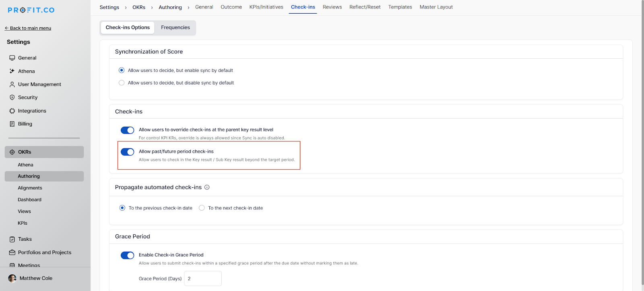This screenshot has height=291, width=644.
Task: Toggle Allow past/future period check-ins
Action: [127, 152]
